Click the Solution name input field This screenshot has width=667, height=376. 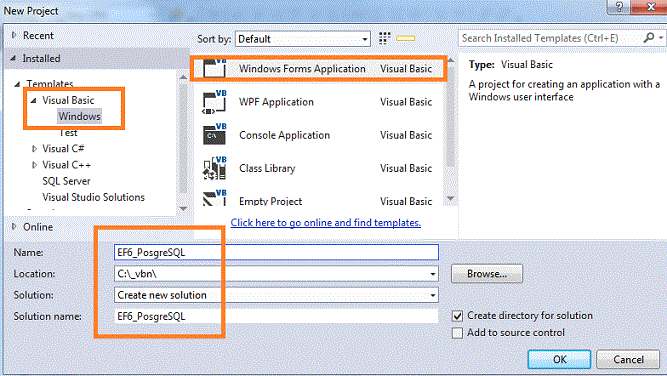pos(276,316)
